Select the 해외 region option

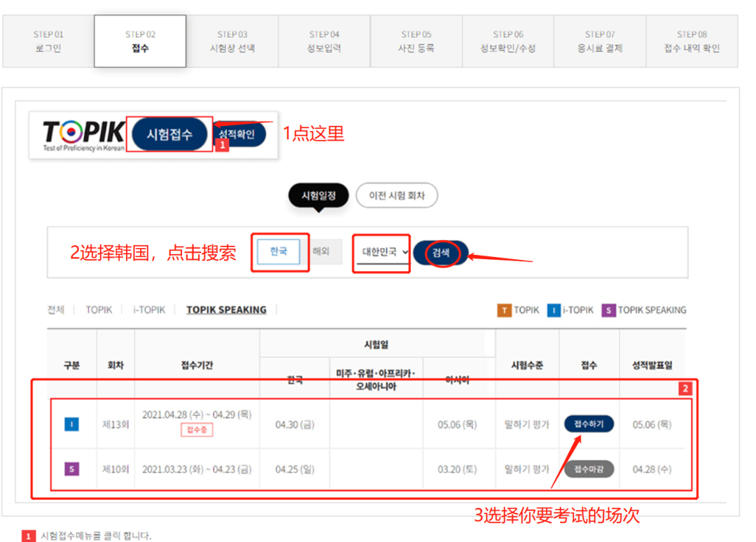(321, 251)
